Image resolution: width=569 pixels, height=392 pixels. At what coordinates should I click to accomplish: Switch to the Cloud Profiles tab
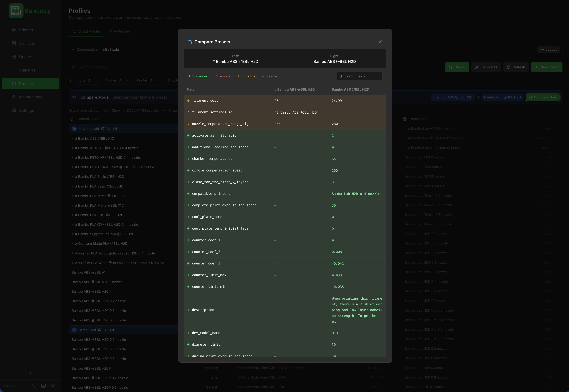tap(87, 32)
